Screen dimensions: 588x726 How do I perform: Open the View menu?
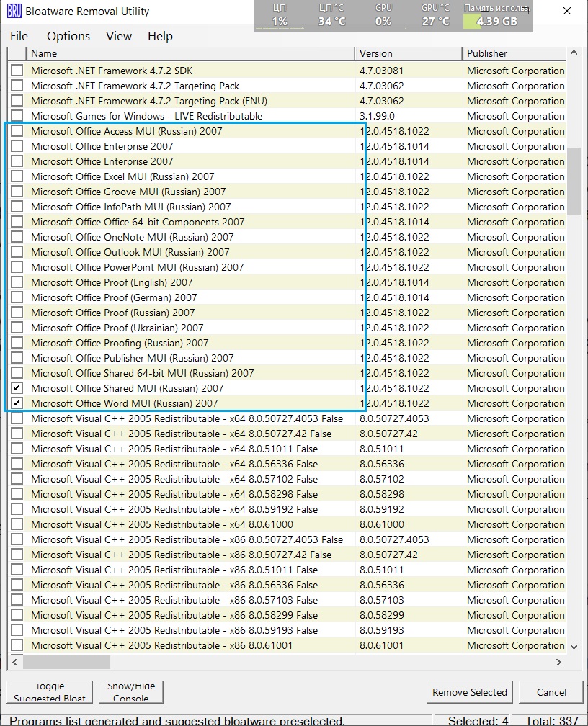coord(119,36)
